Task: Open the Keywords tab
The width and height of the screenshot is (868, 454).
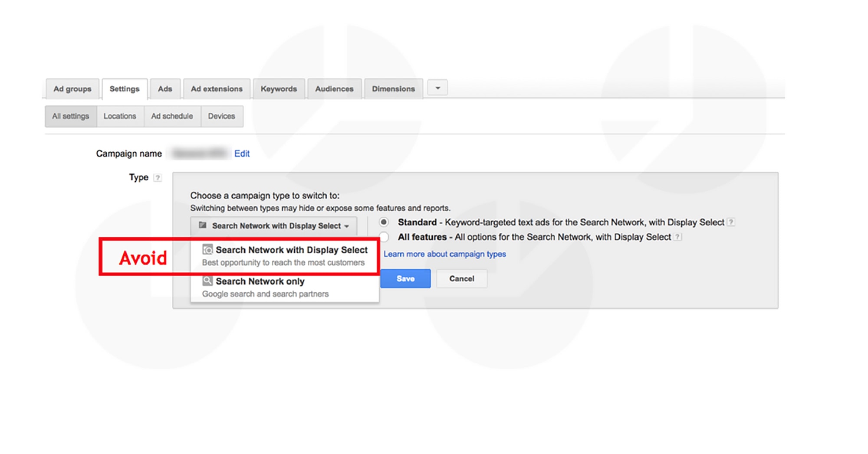Action: tap(279, 89)
